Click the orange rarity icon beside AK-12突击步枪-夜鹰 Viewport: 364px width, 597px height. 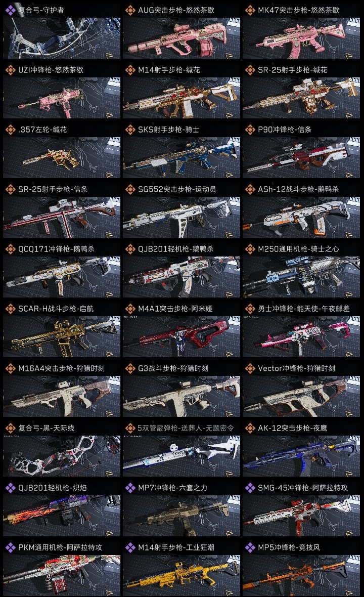click(x=250, y=428)
